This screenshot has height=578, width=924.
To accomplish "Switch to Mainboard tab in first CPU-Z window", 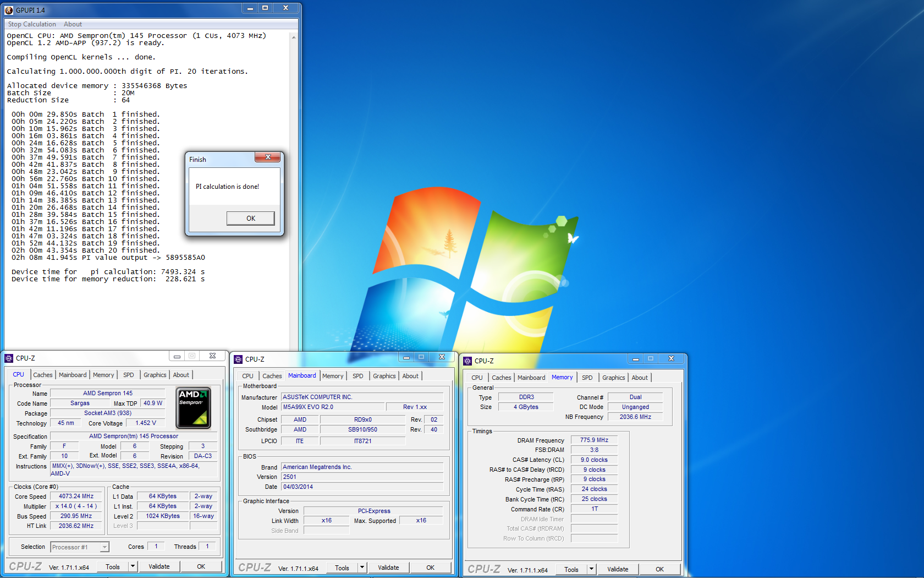I will 73,375.
